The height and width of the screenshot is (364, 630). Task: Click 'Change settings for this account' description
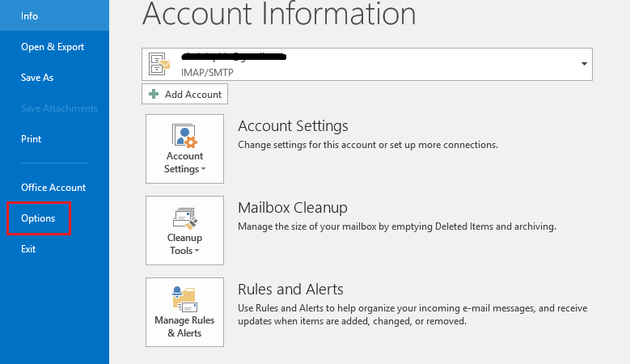(x=368, y=145)
